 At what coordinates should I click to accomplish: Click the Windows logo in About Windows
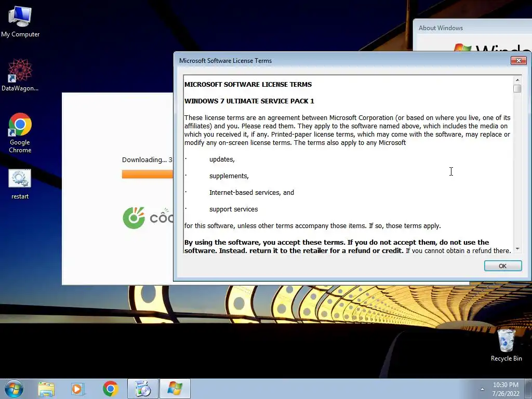tap(462, 47)
